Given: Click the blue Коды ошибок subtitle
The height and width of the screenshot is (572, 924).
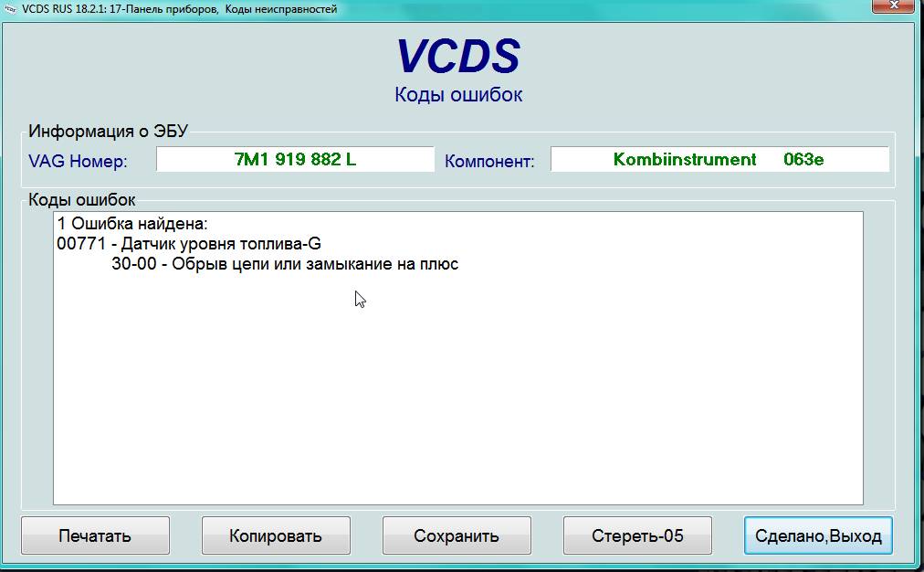Looking at the screenshot, I should (458, 95).
